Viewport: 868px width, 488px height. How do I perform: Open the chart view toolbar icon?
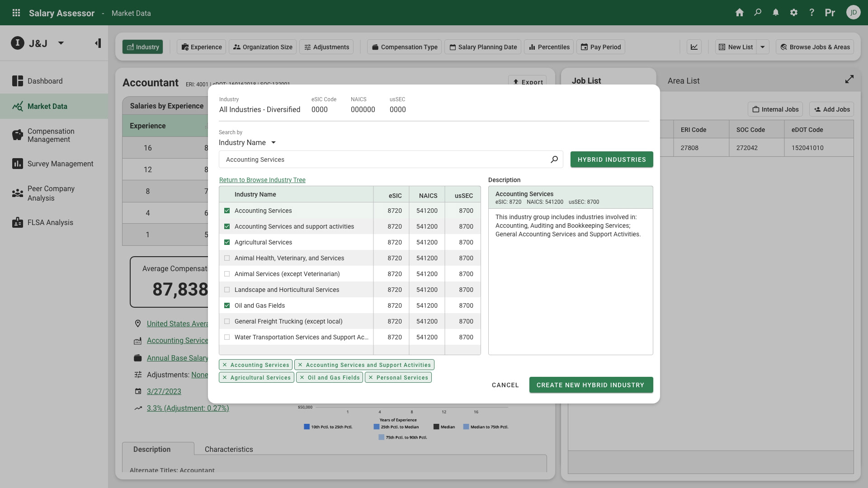click(x=694, y=47)
